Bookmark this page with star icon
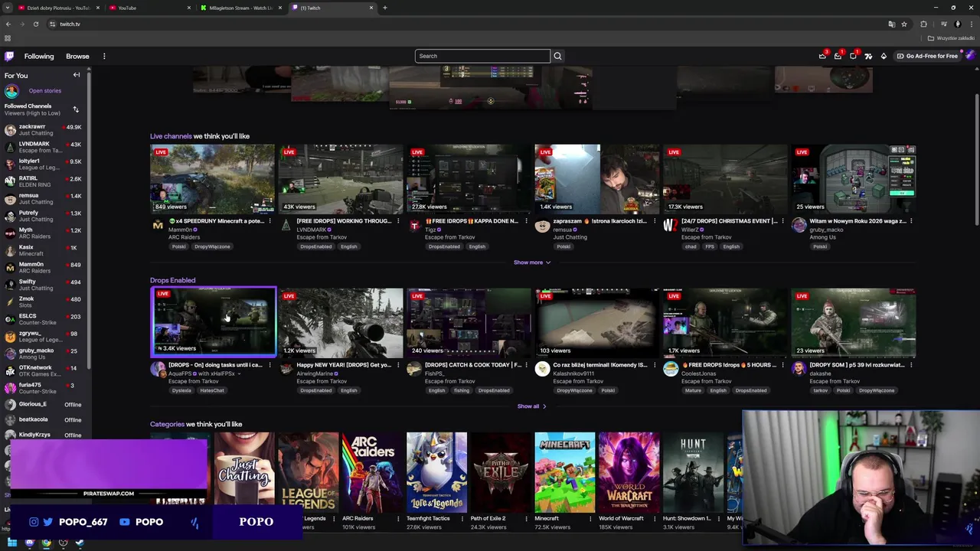The image size is (980, 551). click(904, 24)
